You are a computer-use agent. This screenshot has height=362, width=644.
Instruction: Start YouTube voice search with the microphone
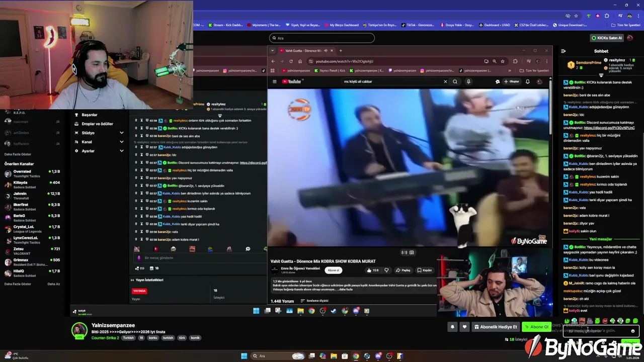click(468, 81)
